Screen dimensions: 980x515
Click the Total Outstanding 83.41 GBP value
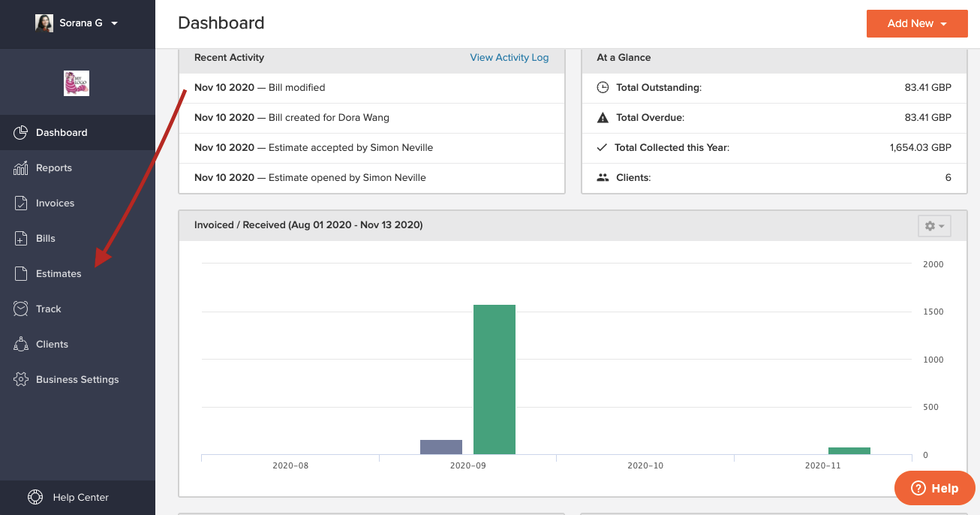coord(927,88)
